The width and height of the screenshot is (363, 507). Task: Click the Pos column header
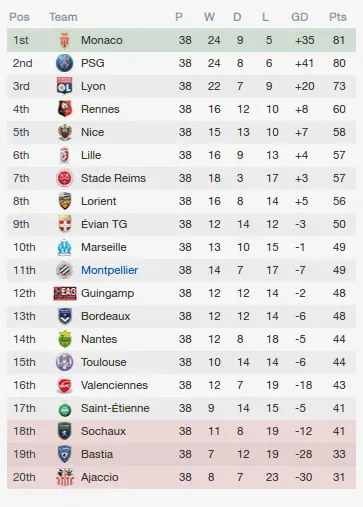tap(19, 17)
